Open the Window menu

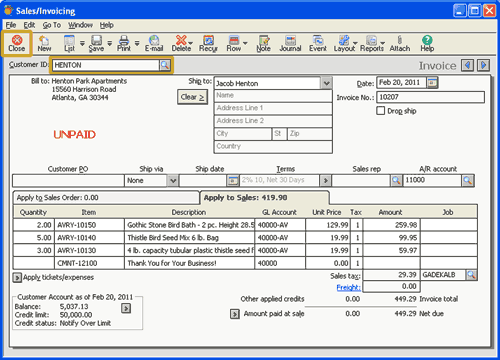click(80, 25)
